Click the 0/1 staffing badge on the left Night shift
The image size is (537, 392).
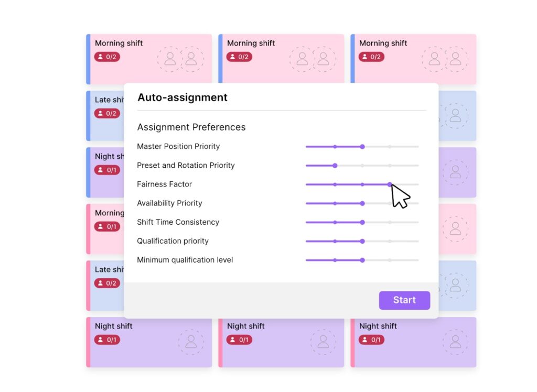(107, 169)
